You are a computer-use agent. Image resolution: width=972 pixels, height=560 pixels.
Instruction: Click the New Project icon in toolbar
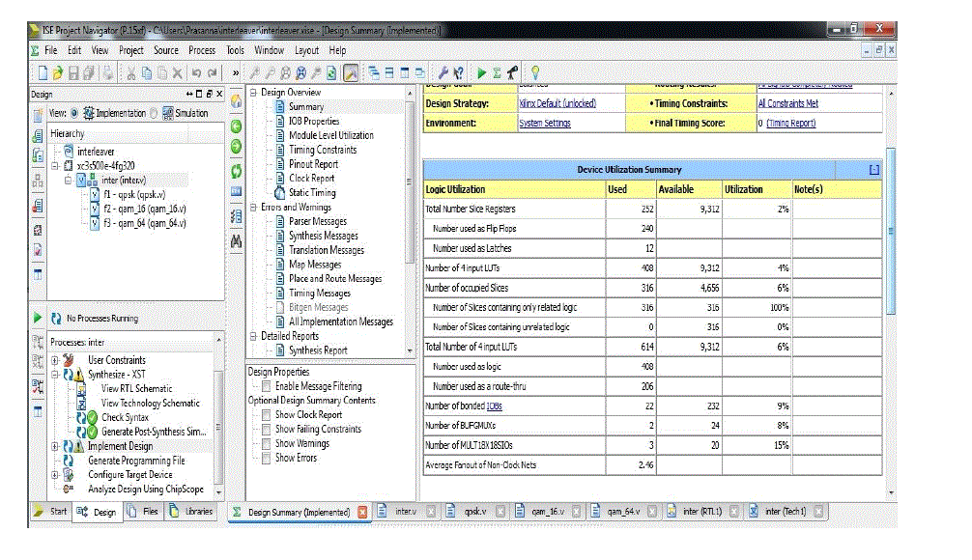pos(43,72)
